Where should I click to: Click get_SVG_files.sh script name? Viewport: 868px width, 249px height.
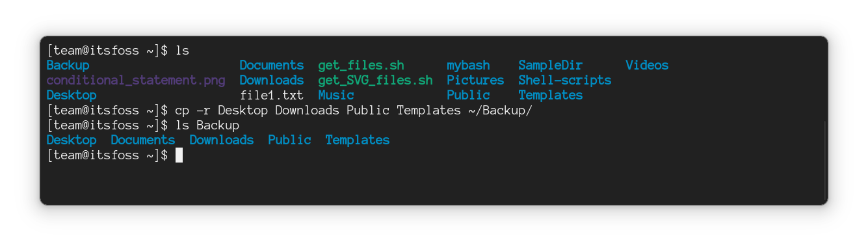pyautogui.click(x=375, y=81)
